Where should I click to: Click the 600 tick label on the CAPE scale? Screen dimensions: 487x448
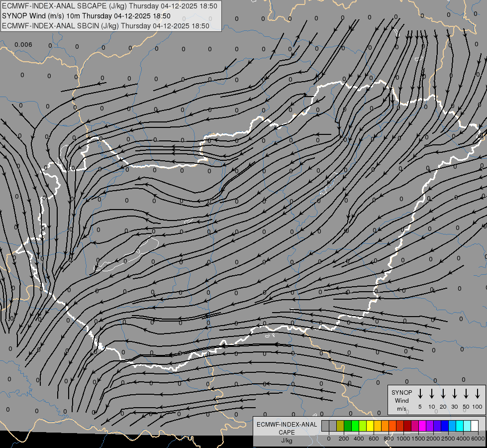coord(374,439)
